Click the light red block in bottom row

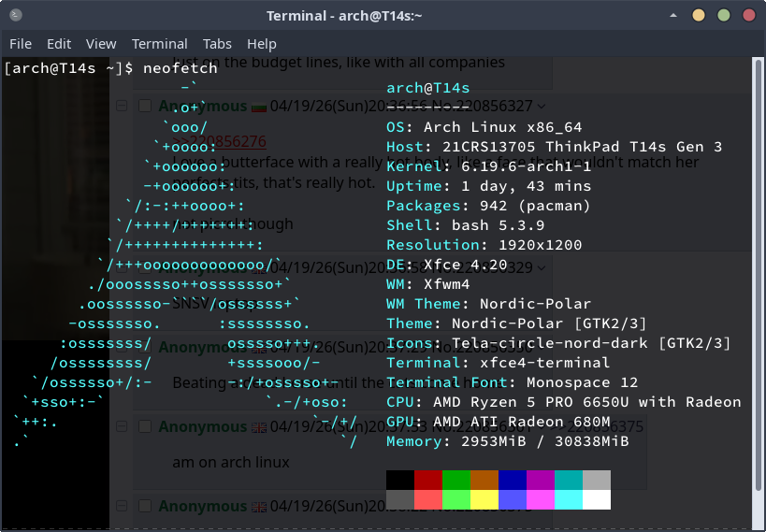coord(428,499)
